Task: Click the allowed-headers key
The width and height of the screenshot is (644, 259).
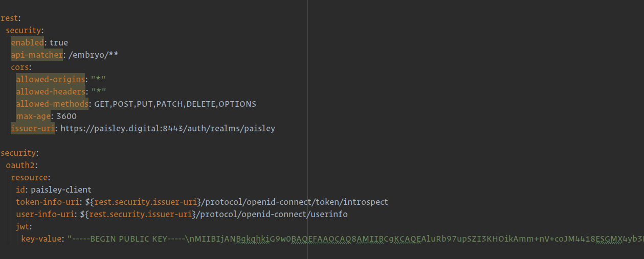Action: [x=50, y=92]
